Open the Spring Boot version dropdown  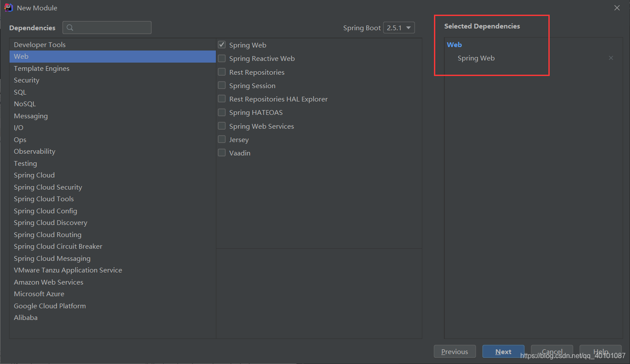(399, 28)
